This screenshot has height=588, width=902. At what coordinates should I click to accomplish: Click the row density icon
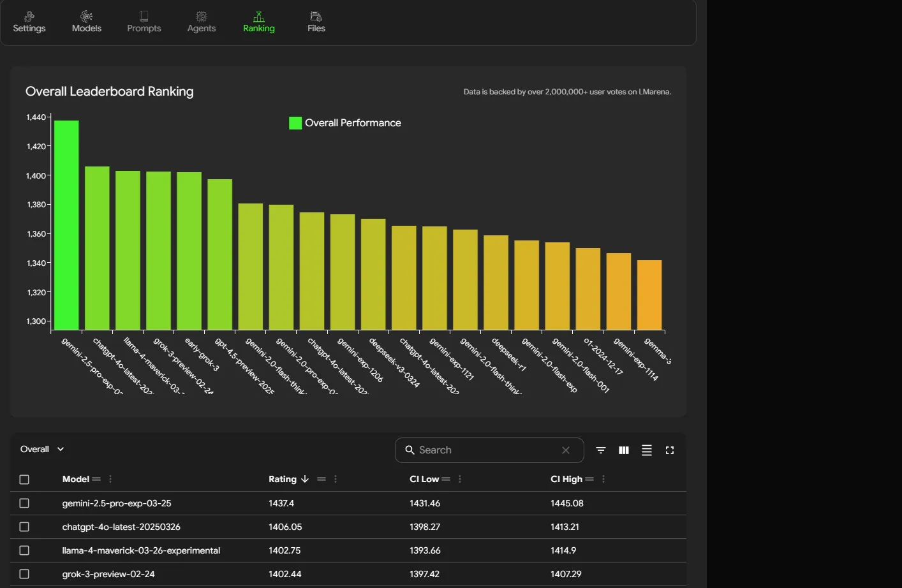(646, 450)
